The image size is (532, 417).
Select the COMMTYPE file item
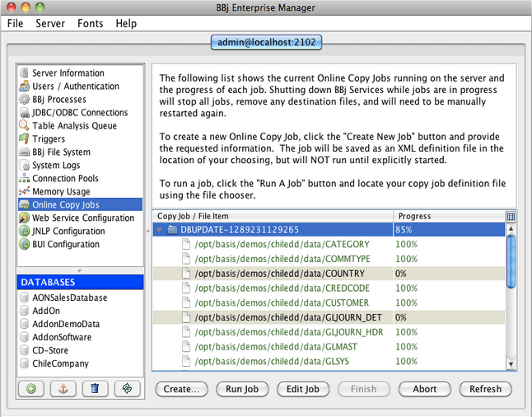tap(329, 259)
